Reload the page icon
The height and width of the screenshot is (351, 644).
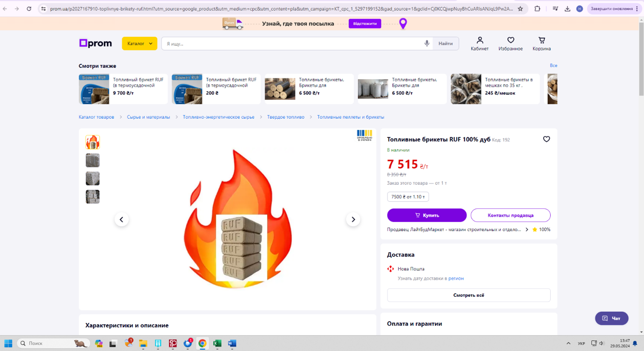pos(29,9)
